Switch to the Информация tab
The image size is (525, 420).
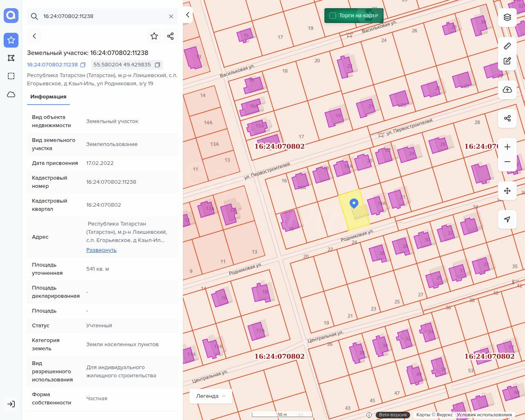48,97
